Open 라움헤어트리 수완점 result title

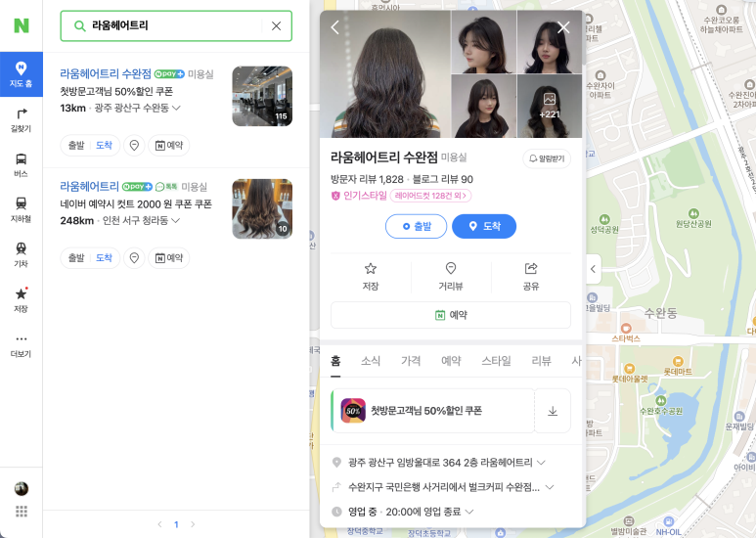pos(106,73)
